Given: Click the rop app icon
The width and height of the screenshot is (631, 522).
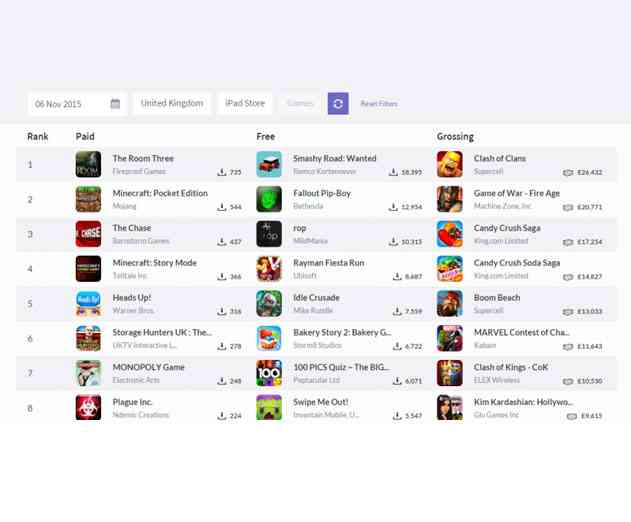Looking at the screenshot, I should click(x=269, y=234).
